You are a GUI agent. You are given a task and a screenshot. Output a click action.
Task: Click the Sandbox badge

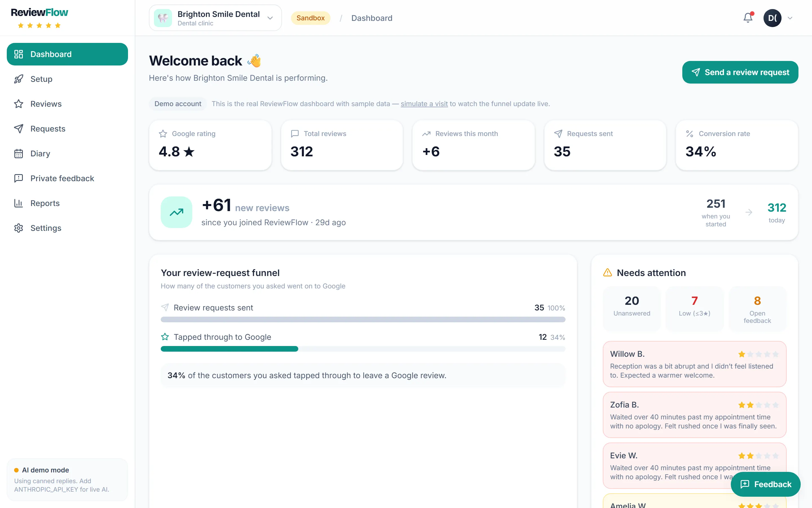[310, 18]
